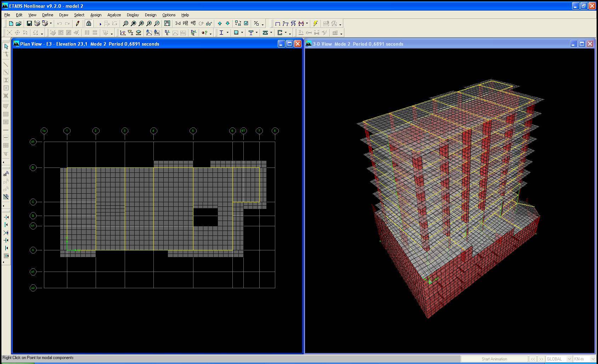Click the Save Model floppy disk icon

pos(29,24)
